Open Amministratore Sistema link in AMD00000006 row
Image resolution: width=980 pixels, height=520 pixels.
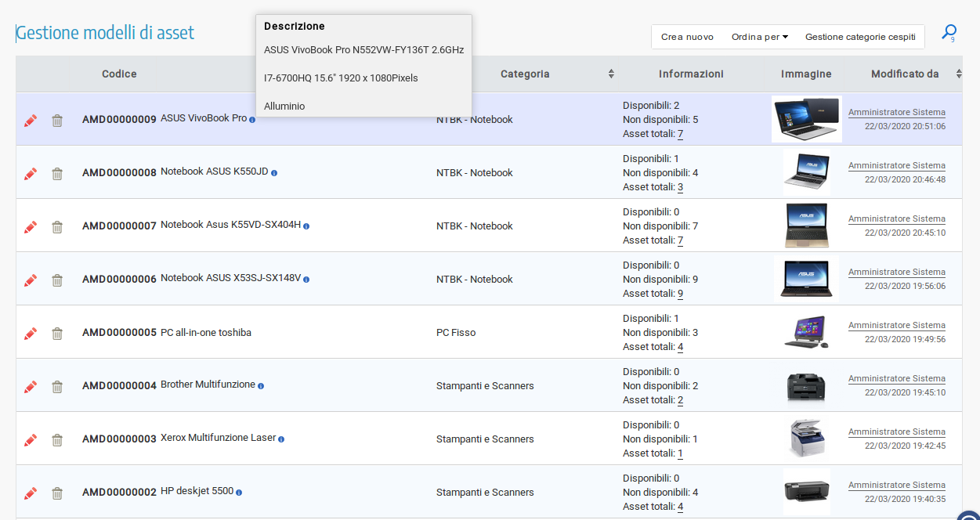tap(897, 272)
